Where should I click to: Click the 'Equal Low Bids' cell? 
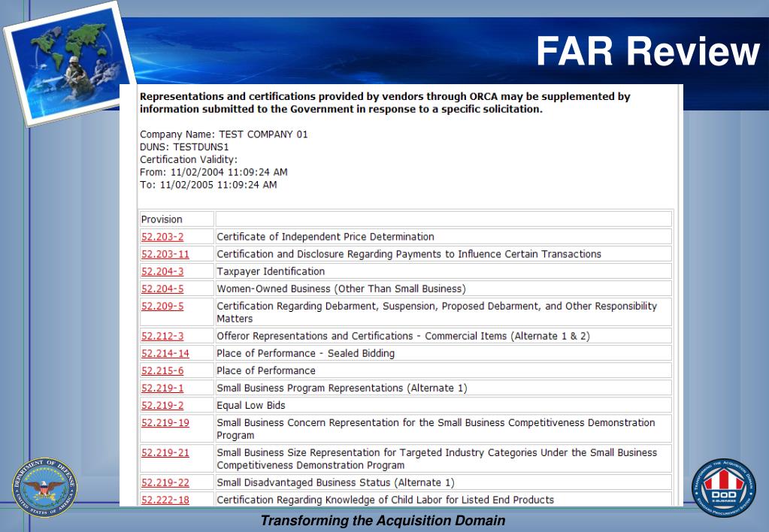coord(444,406)
